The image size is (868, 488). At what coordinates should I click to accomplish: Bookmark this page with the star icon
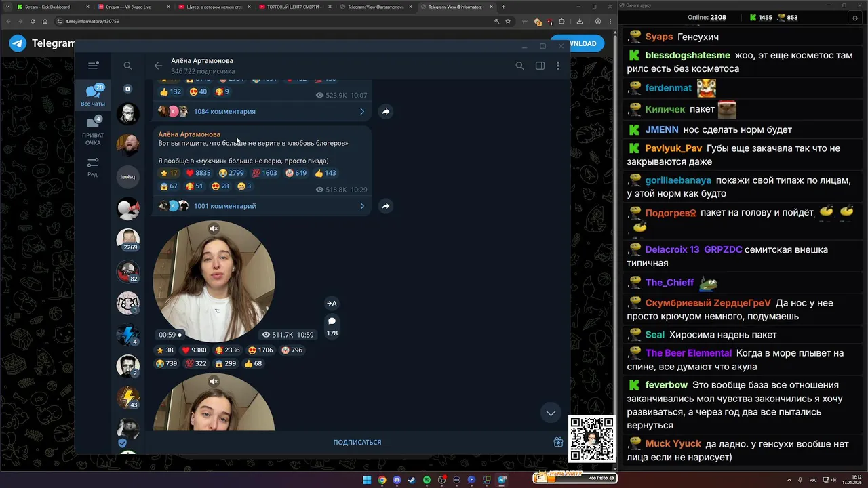[x=508, y=21]
